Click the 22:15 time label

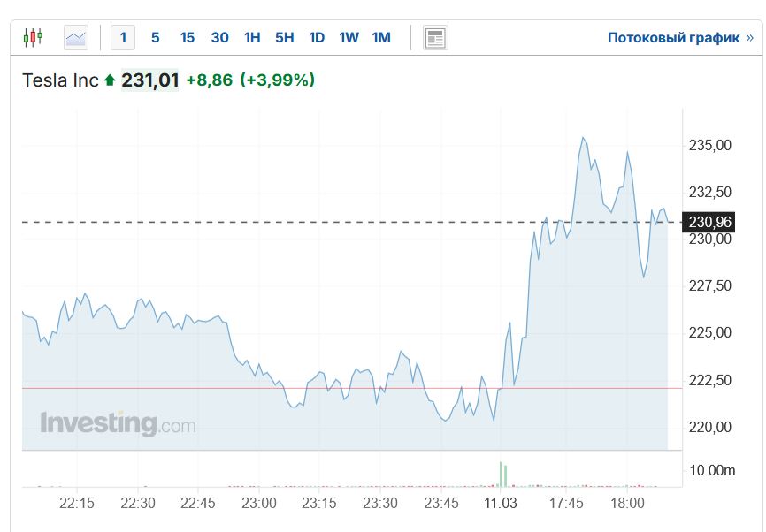[x=77, y=503]
